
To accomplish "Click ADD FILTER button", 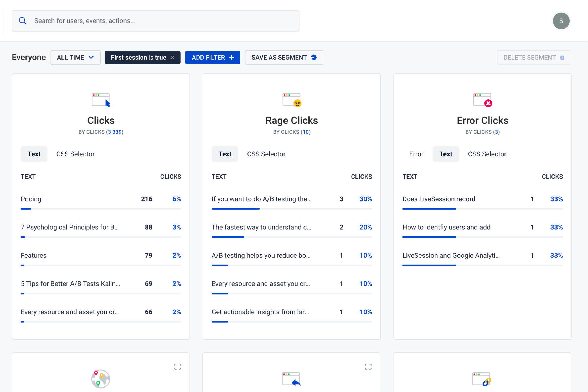I will coord(213,58).
